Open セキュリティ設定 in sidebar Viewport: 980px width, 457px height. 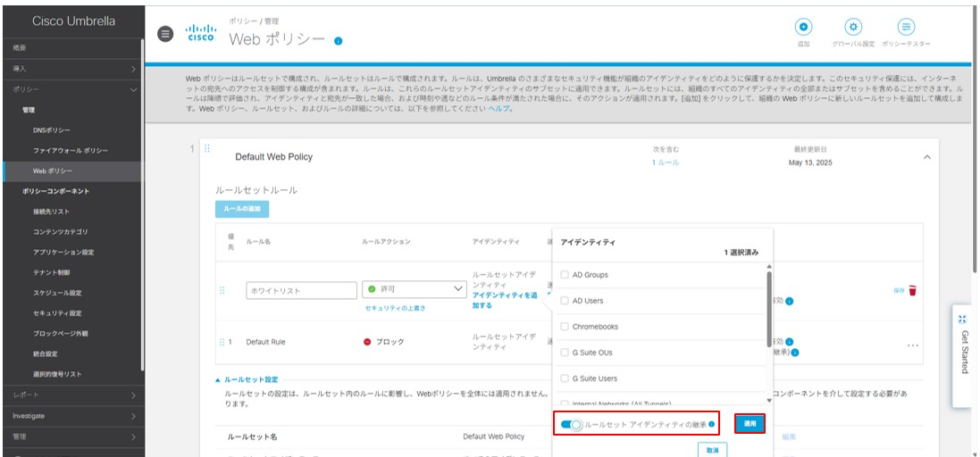(x=57, y=313)
